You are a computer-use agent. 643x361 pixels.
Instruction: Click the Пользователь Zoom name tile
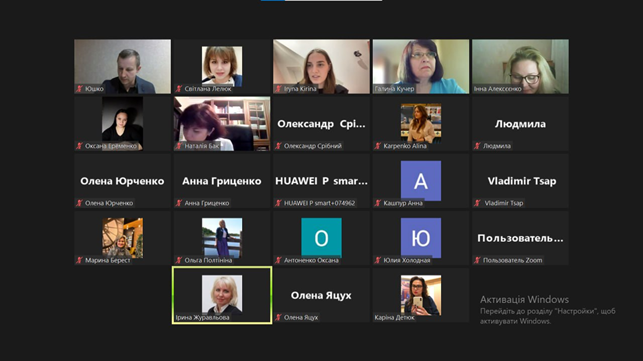520,238
